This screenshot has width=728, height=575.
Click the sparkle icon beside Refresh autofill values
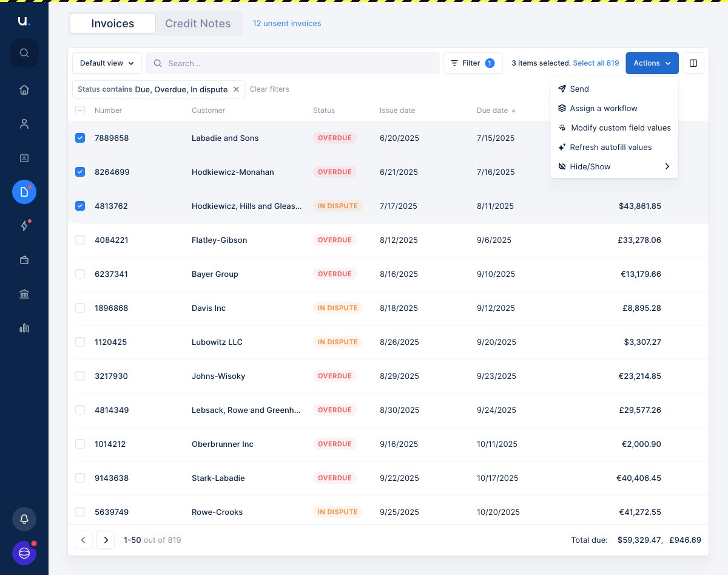[x=562, y=147]
